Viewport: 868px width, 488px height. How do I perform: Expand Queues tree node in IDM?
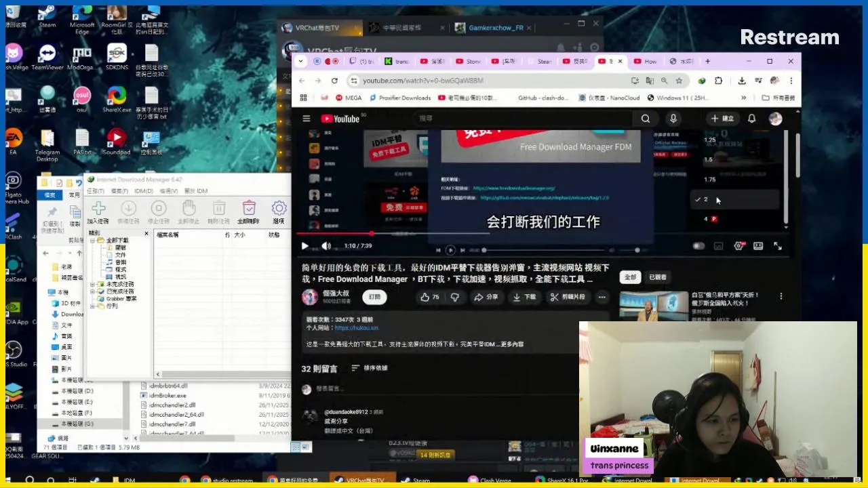point(93,306)
